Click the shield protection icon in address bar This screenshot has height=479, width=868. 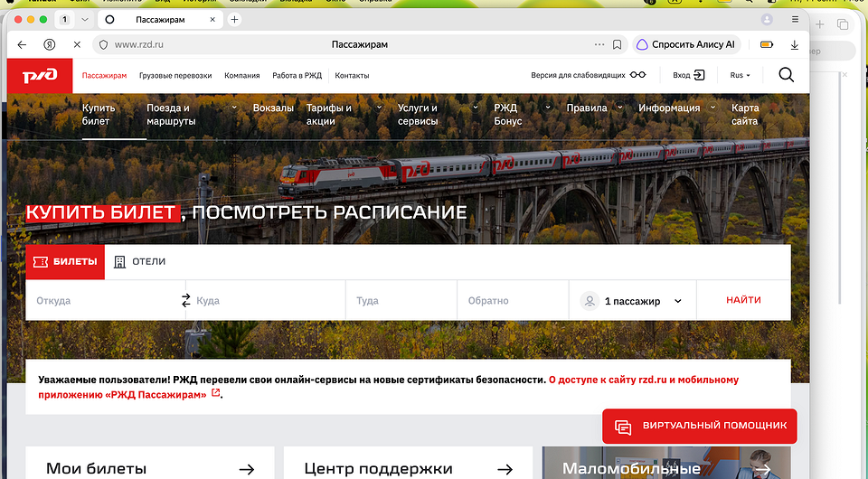[x=103, y=45]
